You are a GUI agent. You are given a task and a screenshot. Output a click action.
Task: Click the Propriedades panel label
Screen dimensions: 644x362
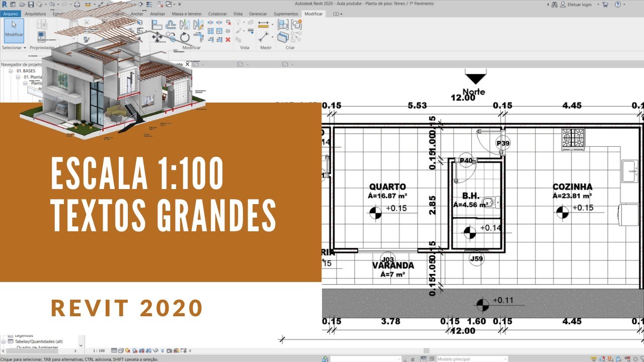(x=41, y=48)
